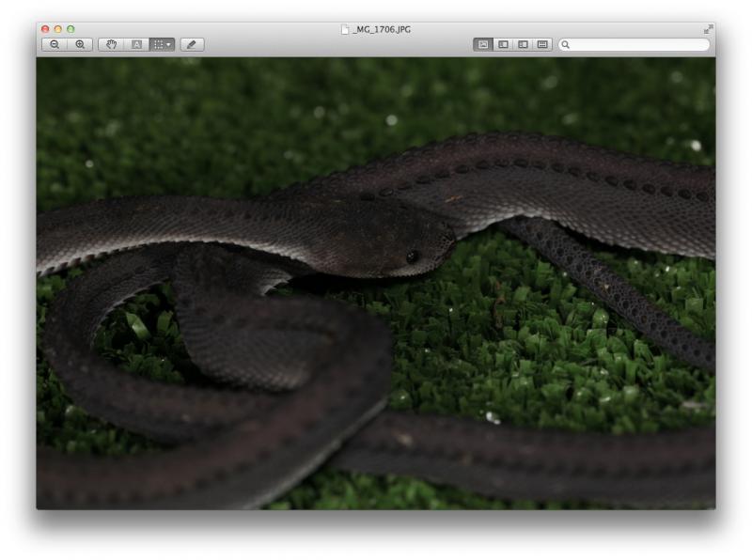The image size is (752, 560).
Task: Open search options via magnifying glass icon
Action: pyautogui.click(x=566, y=44)
